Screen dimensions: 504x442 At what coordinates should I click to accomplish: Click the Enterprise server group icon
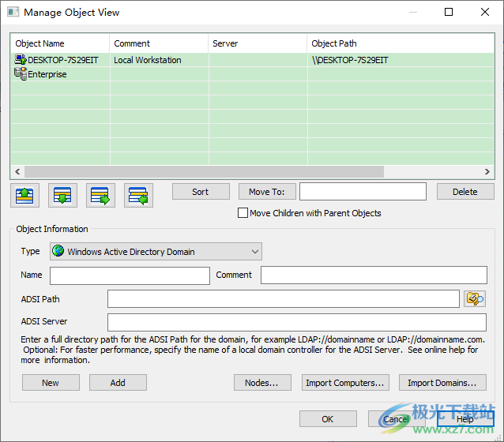(21, 74)
